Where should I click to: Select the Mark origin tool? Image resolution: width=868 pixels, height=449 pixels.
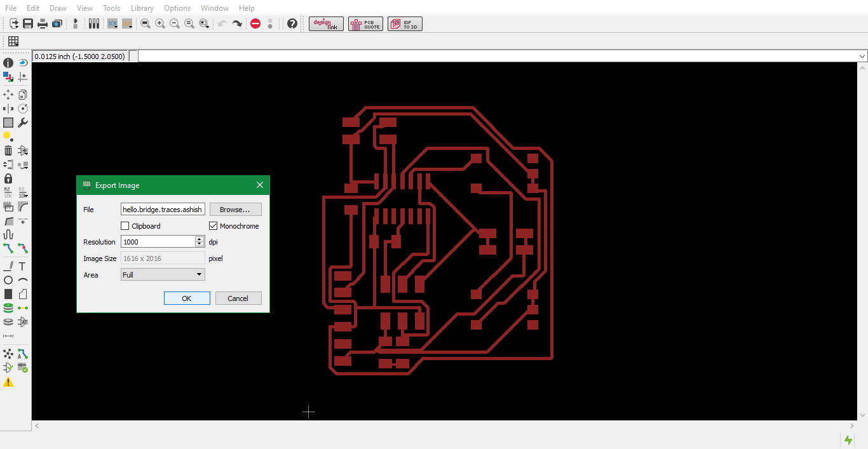point(23,77)
